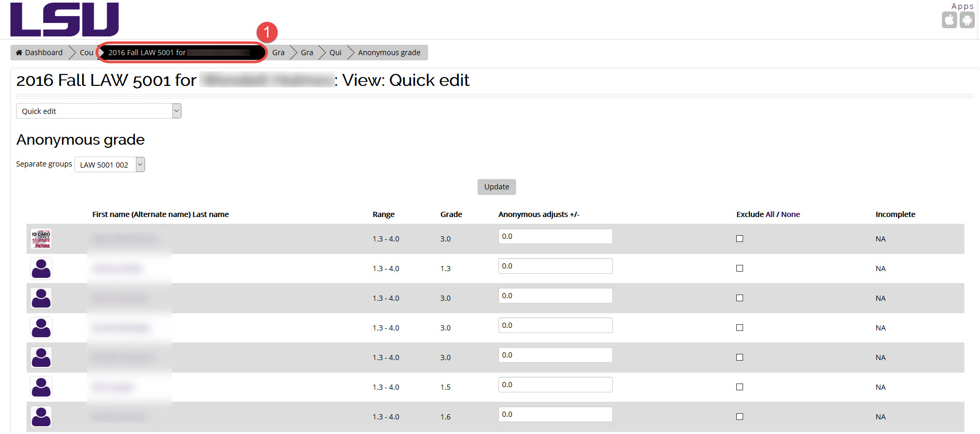Viewport: 980px width, 434px height.
Task: Click adjust field in grade 1.6 row
Action: 555,414
